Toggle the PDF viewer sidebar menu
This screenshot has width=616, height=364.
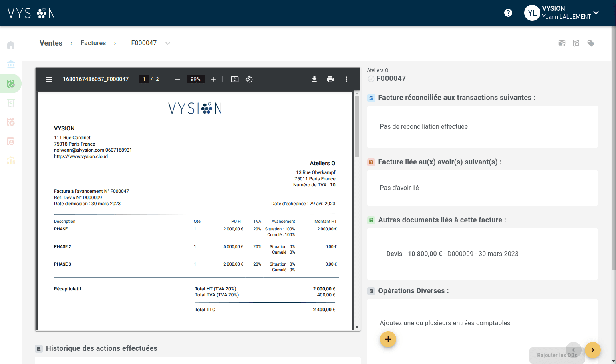click(49, 79)
